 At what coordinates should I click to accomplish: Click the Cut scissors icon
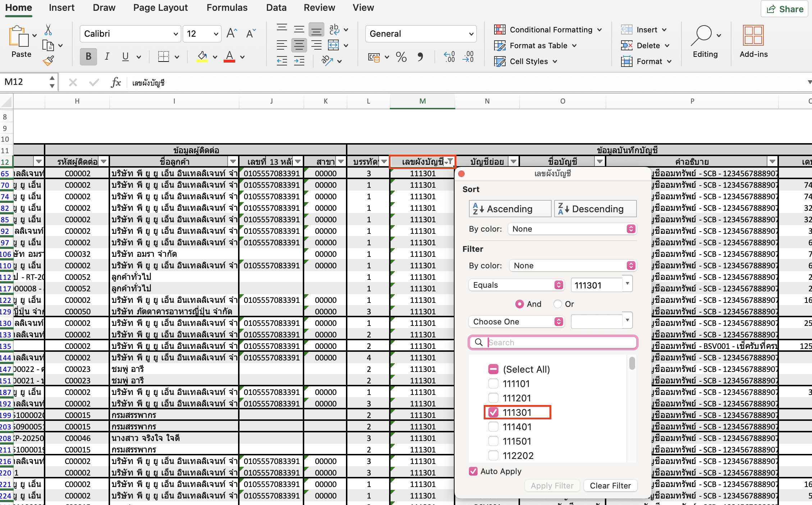48,30
